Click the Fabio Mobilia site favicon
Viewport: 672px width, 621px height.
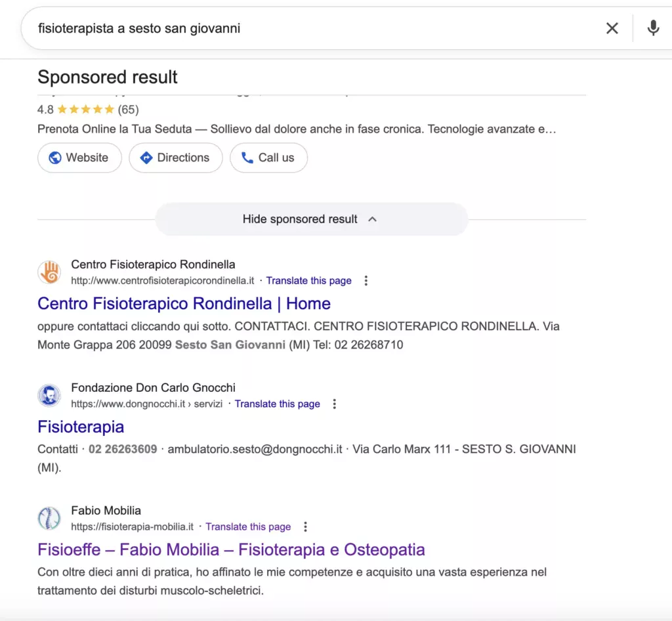pos(49,519)
